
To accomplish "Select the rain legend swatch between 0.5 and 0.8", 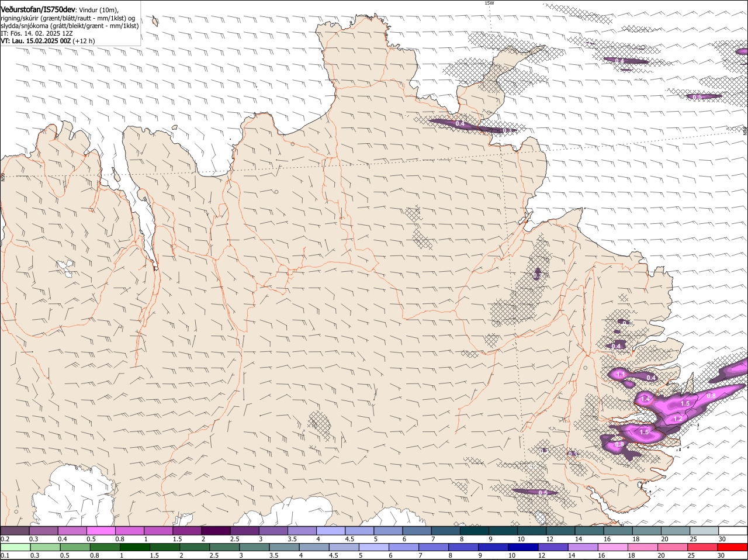I will point(75,547).
